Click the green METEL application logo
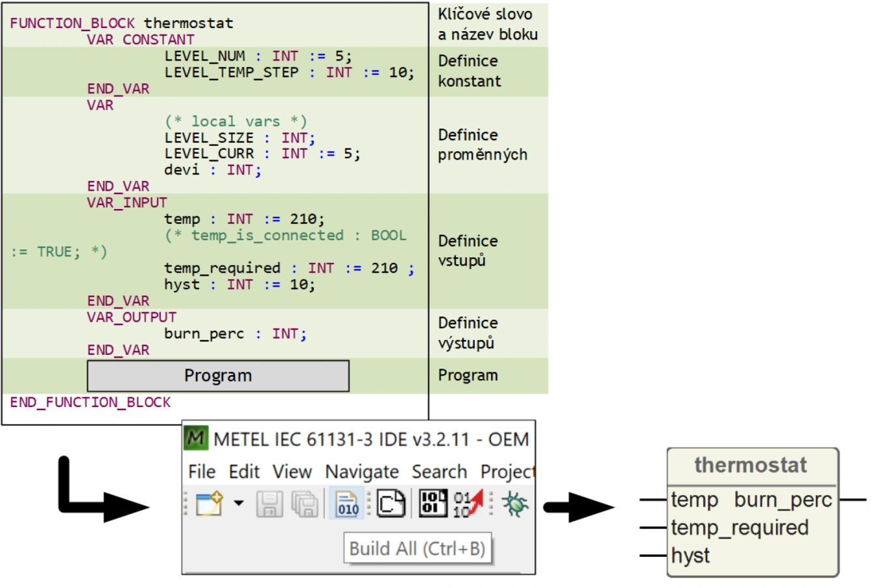 click(195, 438)
